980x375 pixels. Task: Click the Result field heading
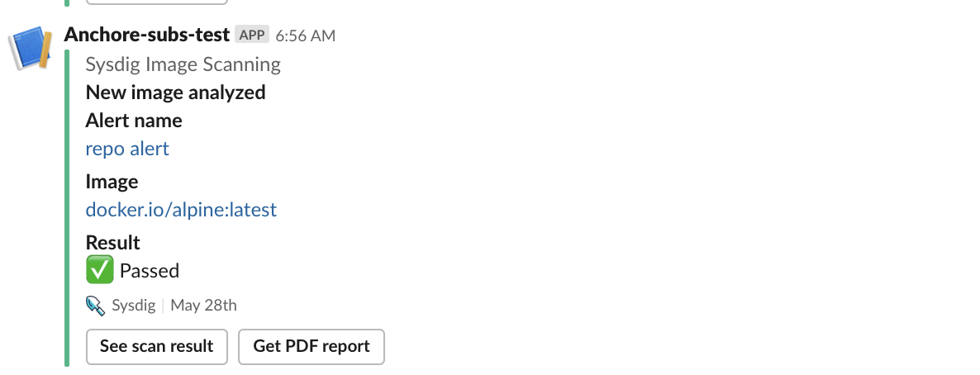click(x=113, y=243)
